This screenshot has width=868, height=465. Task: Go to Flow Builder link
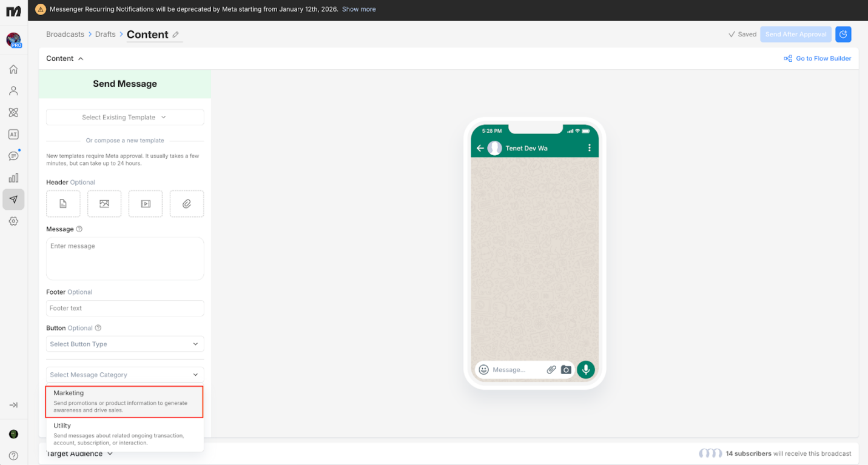click(817, 59)
